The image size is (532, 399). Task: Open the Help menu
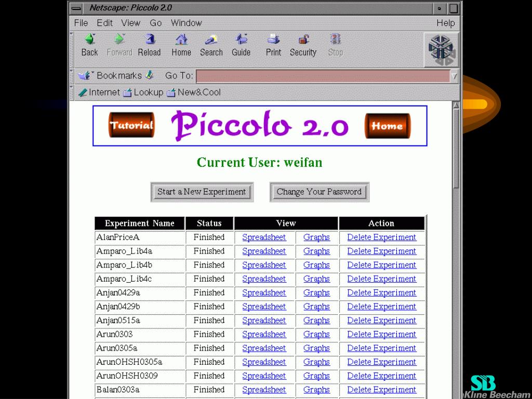pos(445,23)
